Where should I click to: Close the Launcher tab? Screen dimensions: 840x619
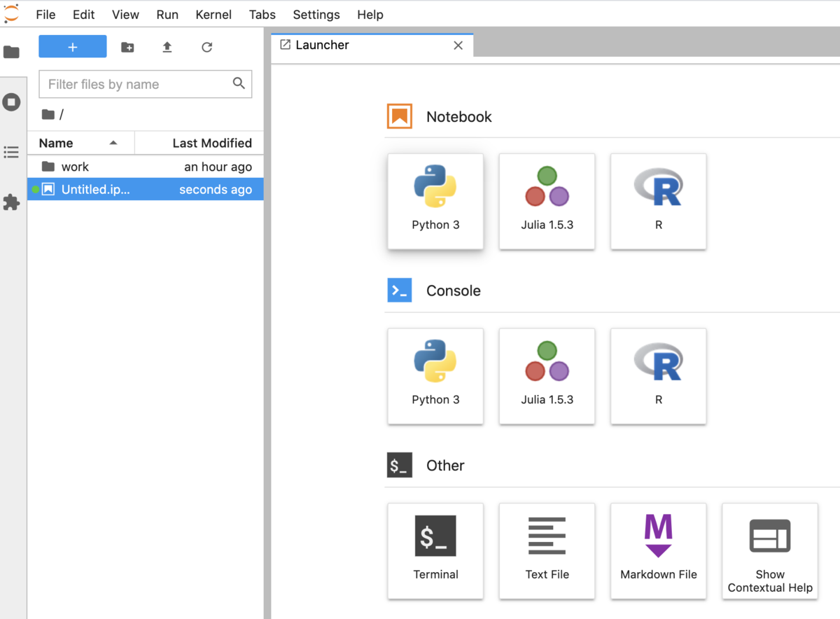[x=458, y=46]
